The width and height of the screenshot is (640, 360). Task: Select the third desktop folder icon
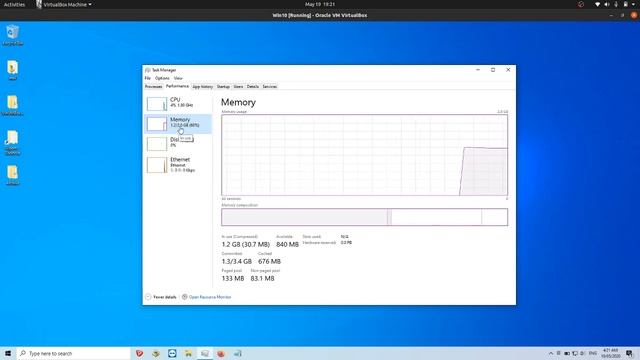[x=13, y=105]
